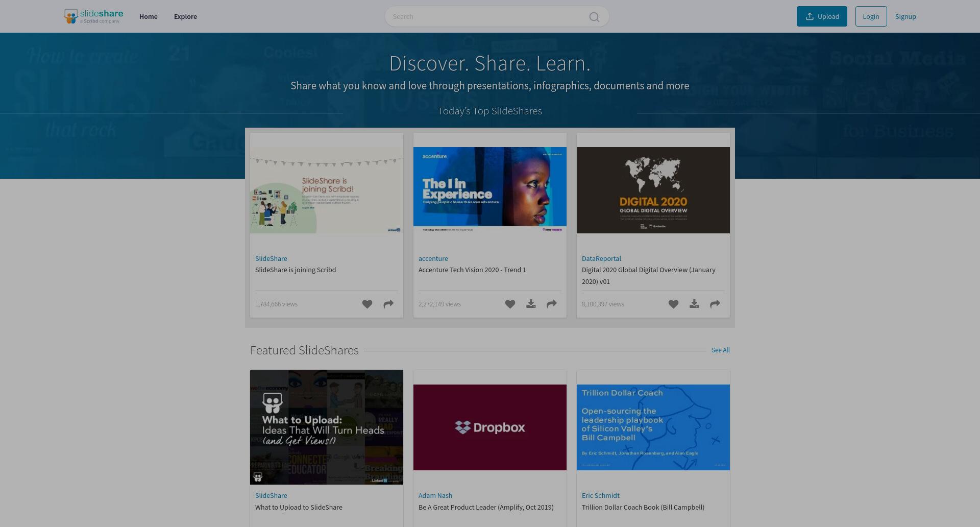Open SlideShare author link above What to Upload
This screenshot has width=980, height=527.
pos(271,495)
